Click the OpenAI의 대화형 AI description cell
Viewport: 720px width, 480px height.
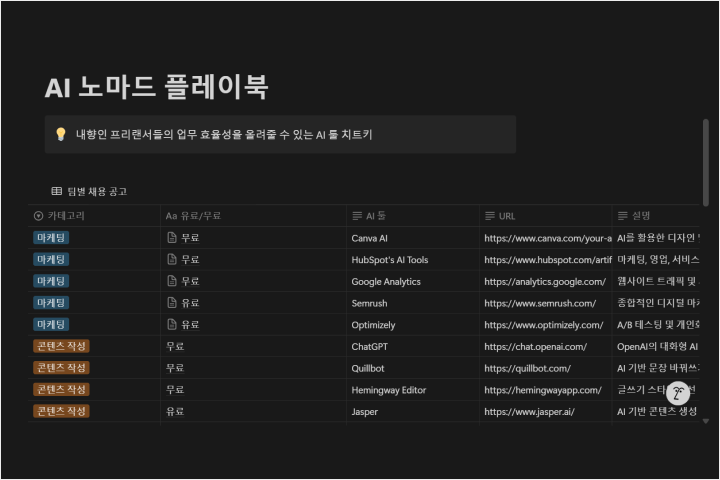click(656, 346)
